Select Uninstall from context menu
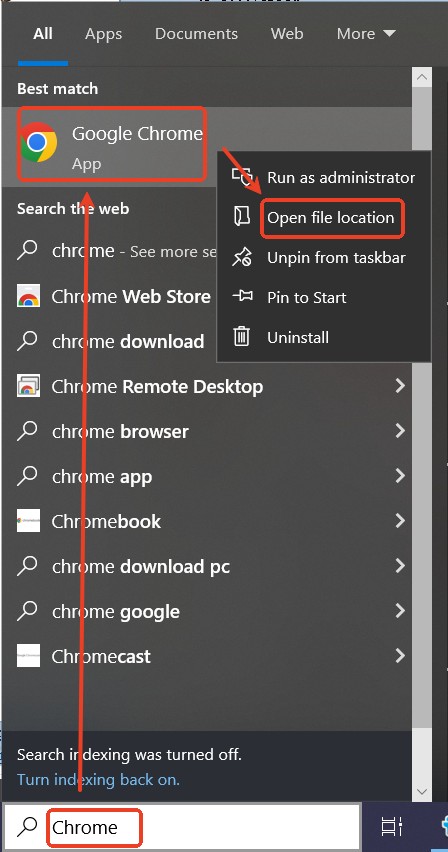 [x=324, y=337]
